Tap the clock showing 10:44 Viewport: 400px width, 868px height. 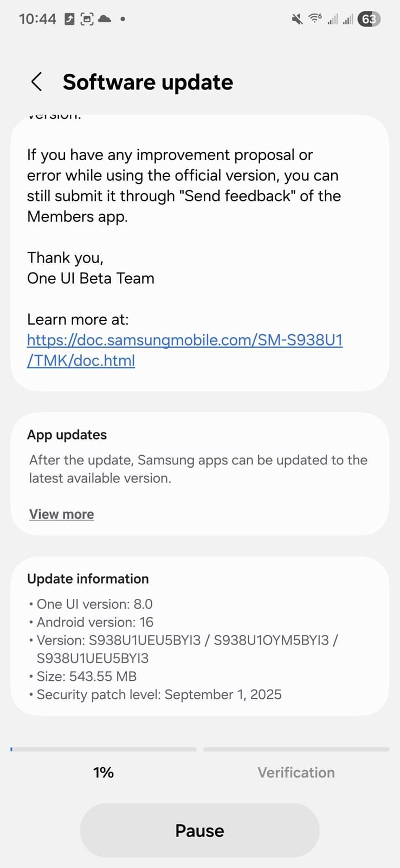37,19
